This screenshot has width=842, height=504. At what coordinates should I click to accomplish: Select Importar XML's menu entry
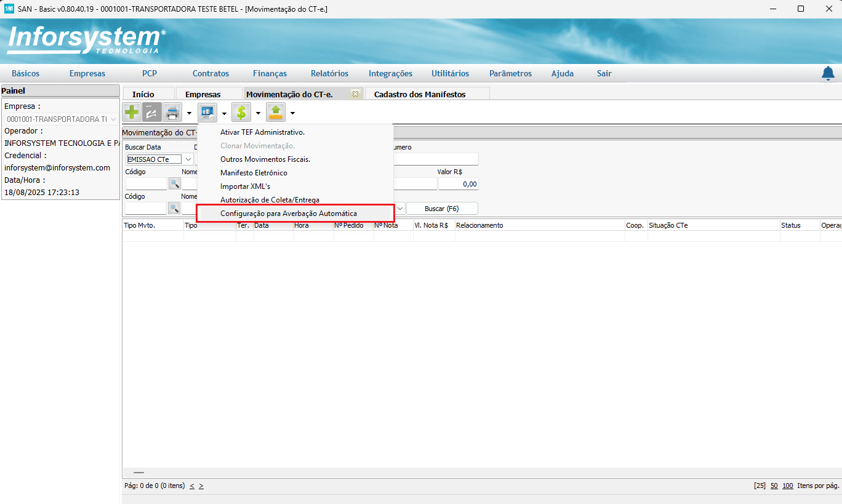tap(245, 186)
